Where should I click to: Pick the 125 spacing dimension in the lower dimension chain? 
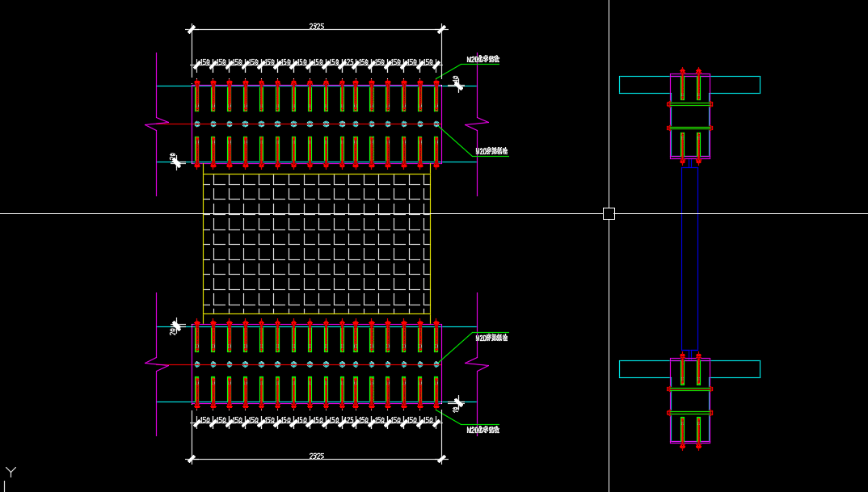348,420
